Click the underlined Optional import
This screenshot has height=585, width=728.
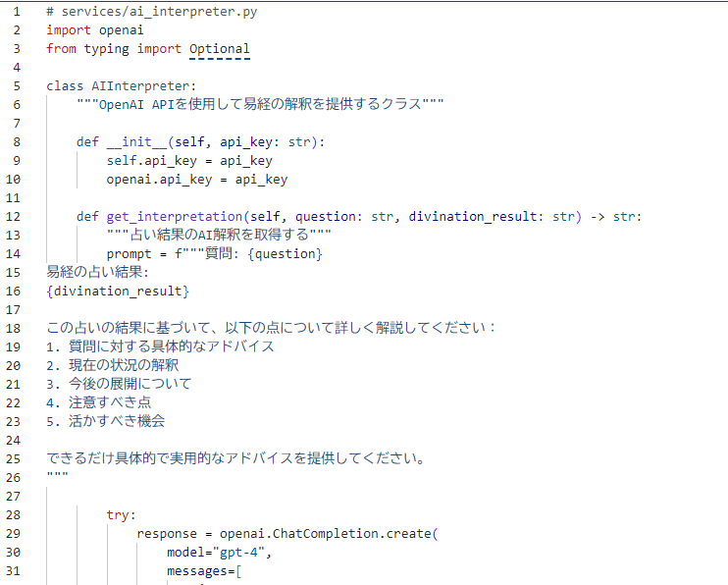(219, 48)
